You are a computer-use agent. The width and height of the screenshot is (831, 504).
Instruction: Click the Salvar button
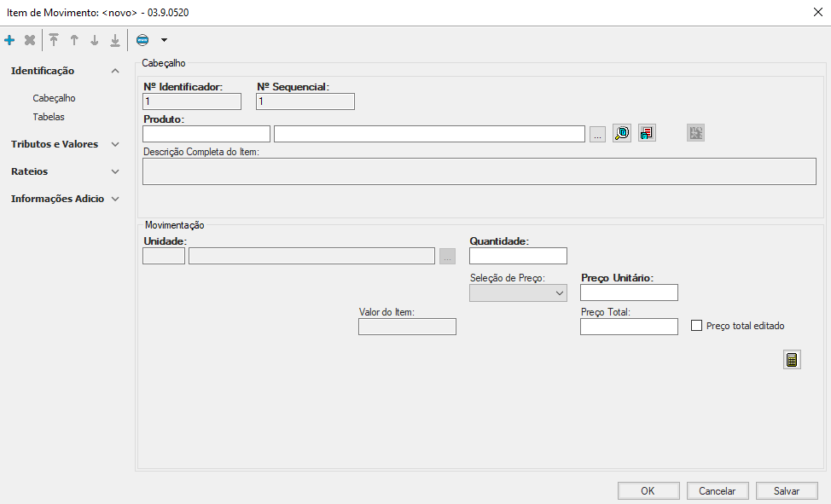(786, 491)
